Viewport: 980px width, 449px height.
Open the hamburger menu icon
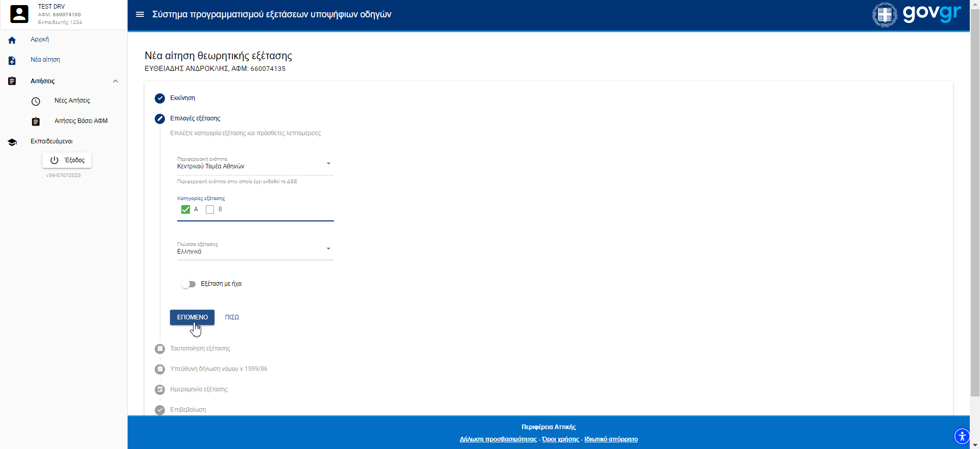(140, 14)
